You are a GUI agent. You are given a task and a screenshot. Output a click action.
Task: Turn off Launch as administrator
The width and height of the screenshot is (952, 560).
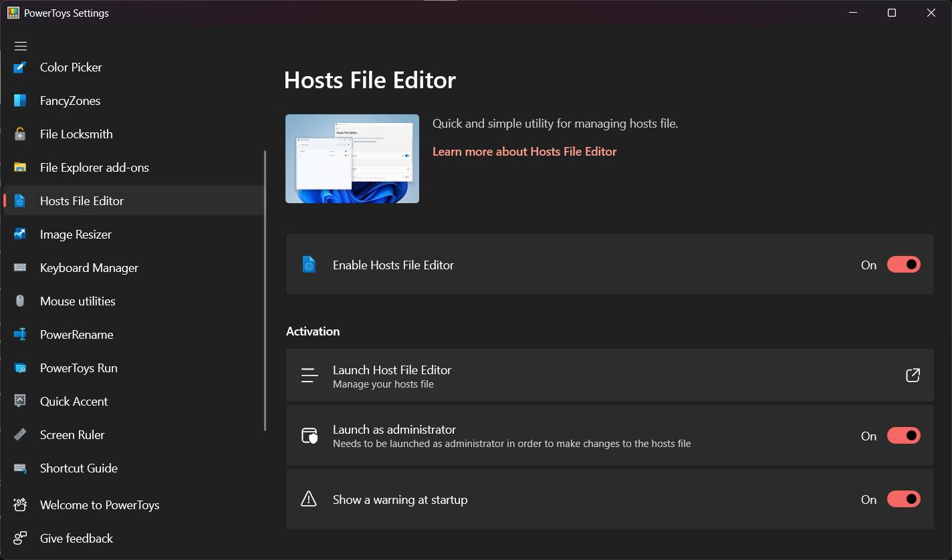click(x=904, y=435)
